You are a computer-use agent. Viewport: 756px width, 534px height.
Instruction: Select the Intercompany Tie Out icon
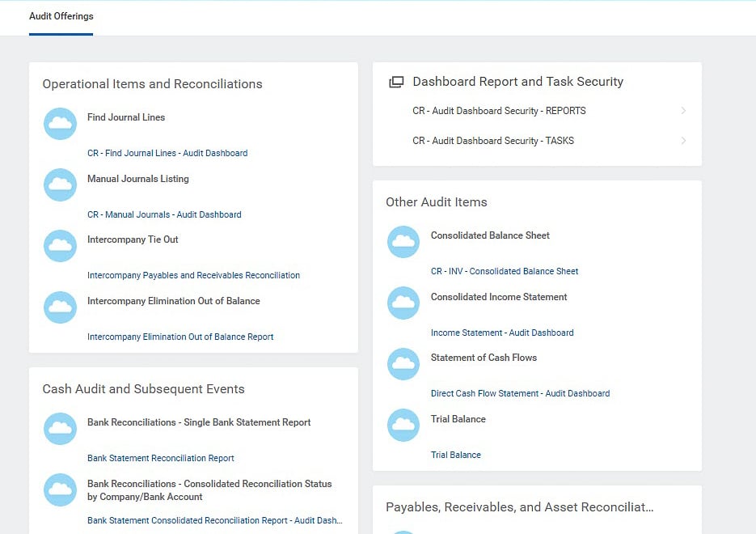[60, 246]
